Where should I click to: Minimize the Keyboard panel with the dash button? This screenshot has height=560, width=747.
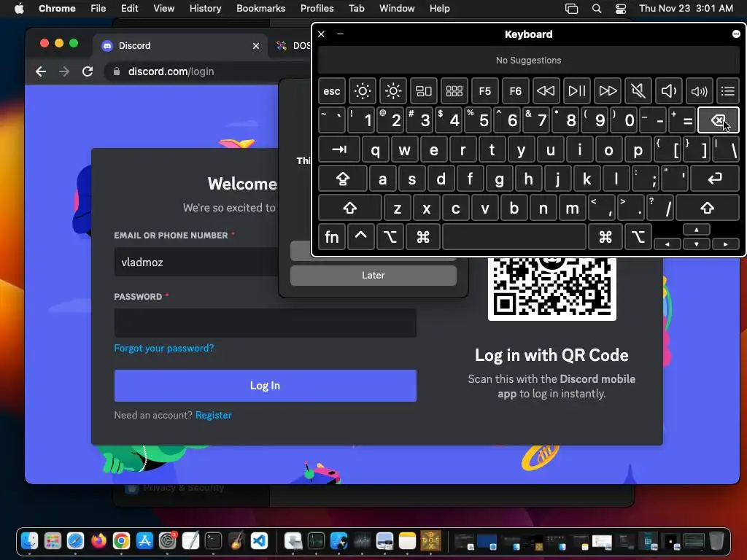click(340, 34)
